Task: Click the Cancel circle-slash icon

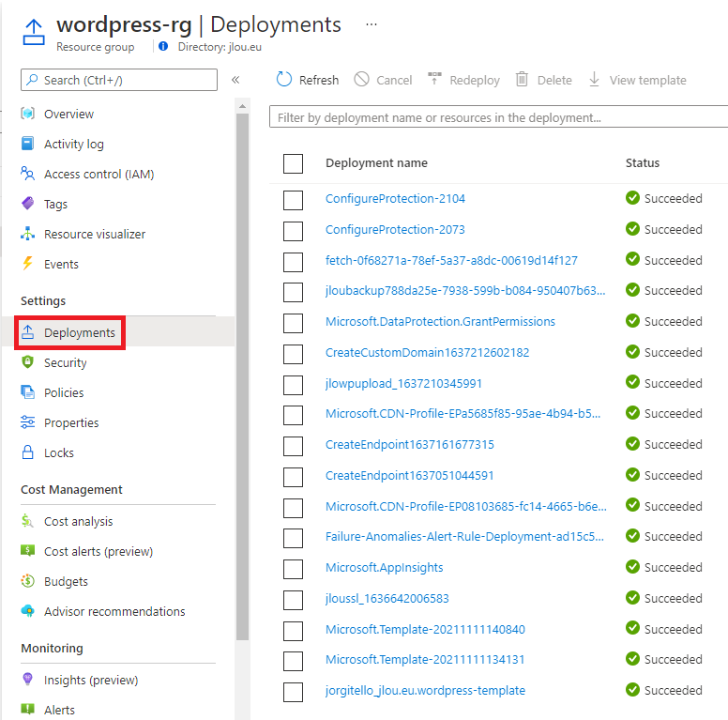Action: [x=361, y=80]
